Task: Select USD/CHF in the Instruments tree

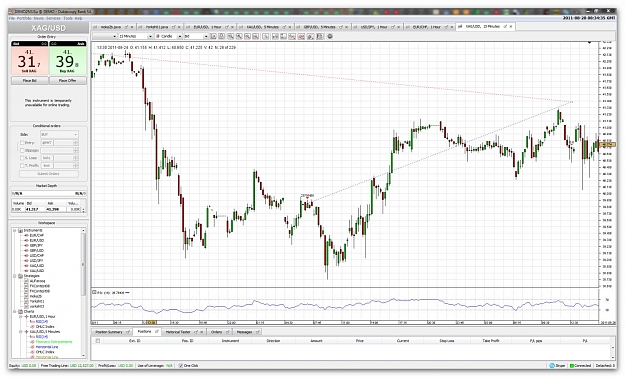Action: point(36,255)
